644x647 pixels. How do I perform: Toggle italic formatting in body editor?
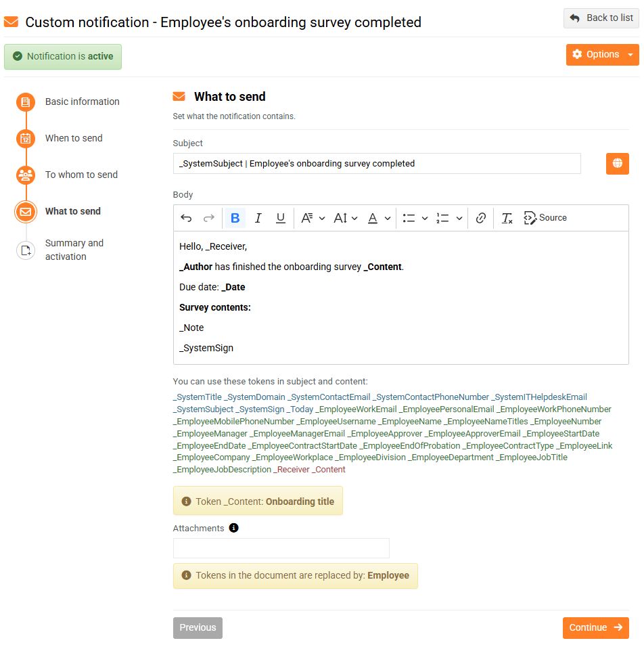(258, 218)
